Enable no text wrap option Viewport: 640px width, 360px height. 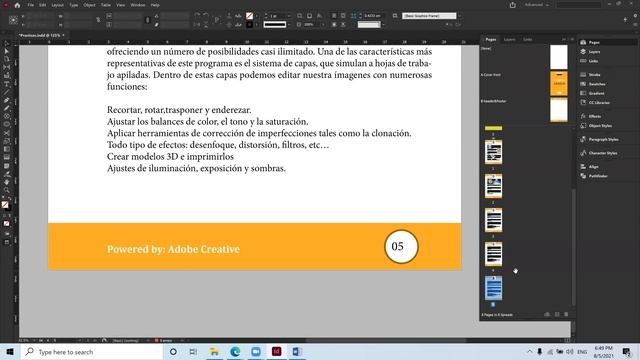[x=334, y=16]
